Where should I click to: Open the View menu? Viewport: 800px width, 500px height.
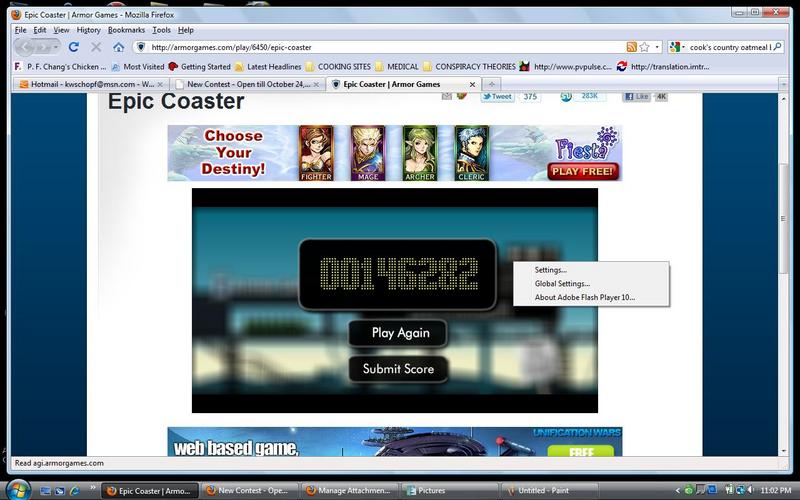(x=61, y=30)
